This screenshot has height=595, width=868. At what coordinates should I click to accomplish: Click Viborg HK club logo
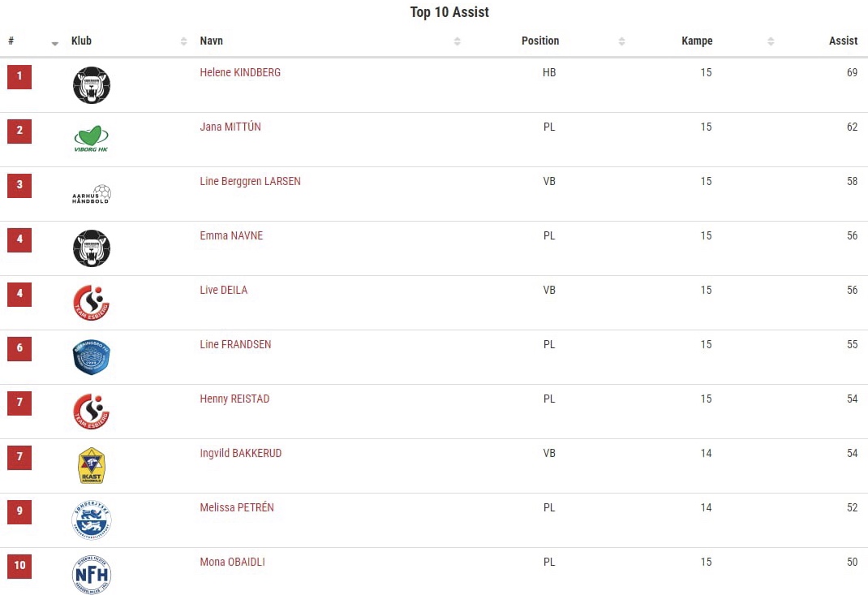pos(92,139)
